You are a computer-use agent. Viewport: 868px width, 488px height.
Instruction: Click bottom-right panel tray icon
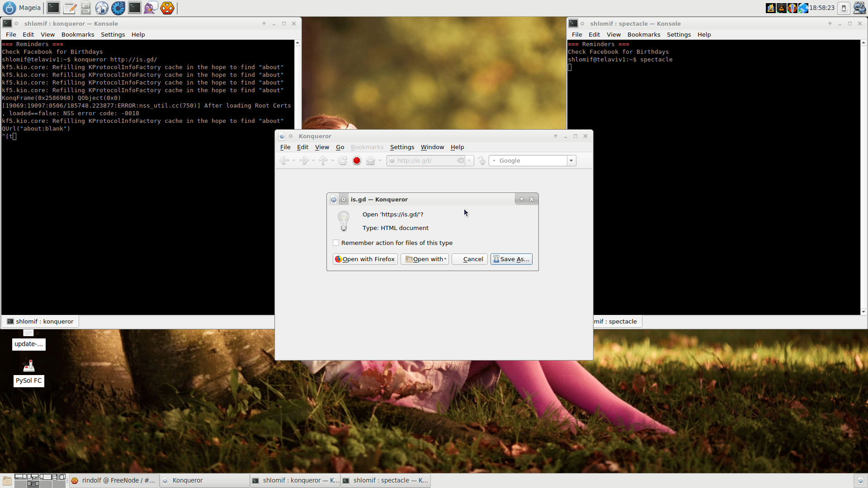pyautogui.click(x=860, y=481)
